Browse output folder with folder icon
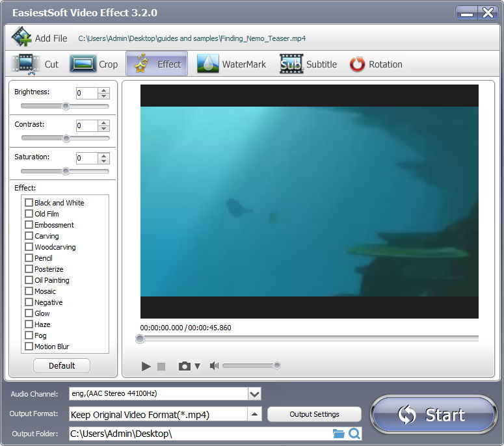The image size is (504, 446). pyautogui.click(x=338, y=434)
